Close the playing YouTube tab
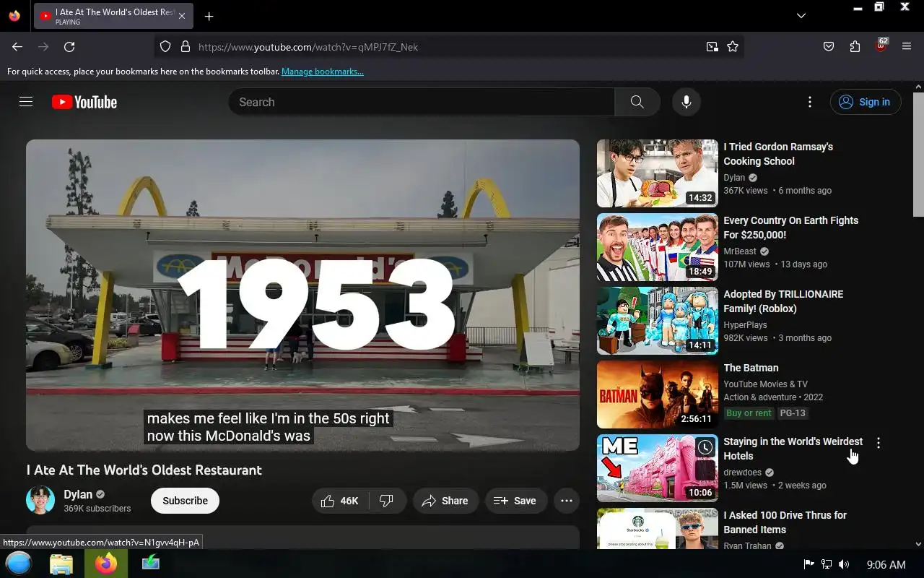The height and width of the screenshot is (578, 924). click(181, 16)
